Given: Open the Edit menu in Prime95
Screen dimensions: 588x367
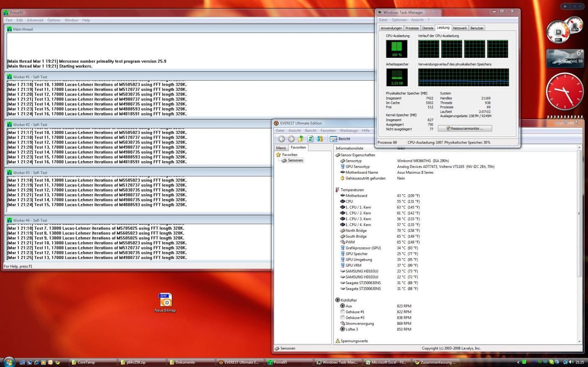Looking at the screenshot, I should tap(20, 20).
